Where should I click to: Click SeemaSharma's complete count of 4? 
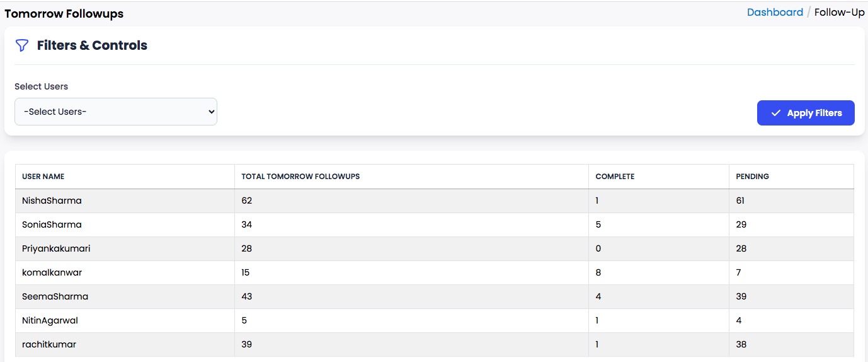tap(598, 296)
